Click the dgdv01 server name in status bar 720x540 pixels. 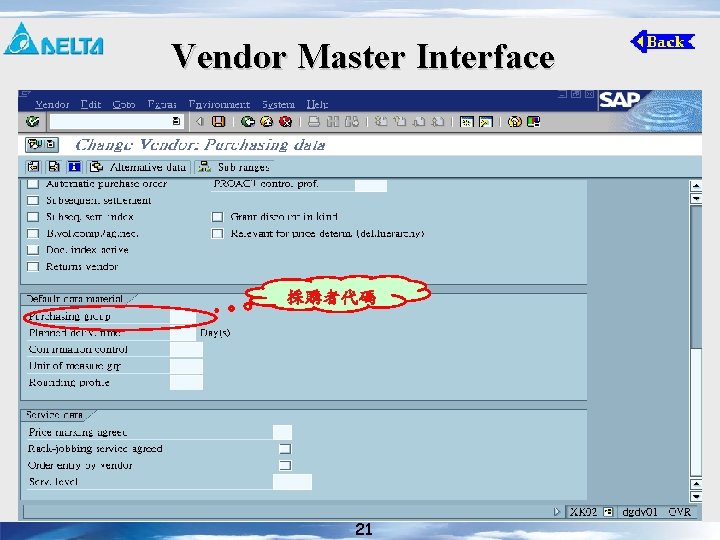[640, 512]
